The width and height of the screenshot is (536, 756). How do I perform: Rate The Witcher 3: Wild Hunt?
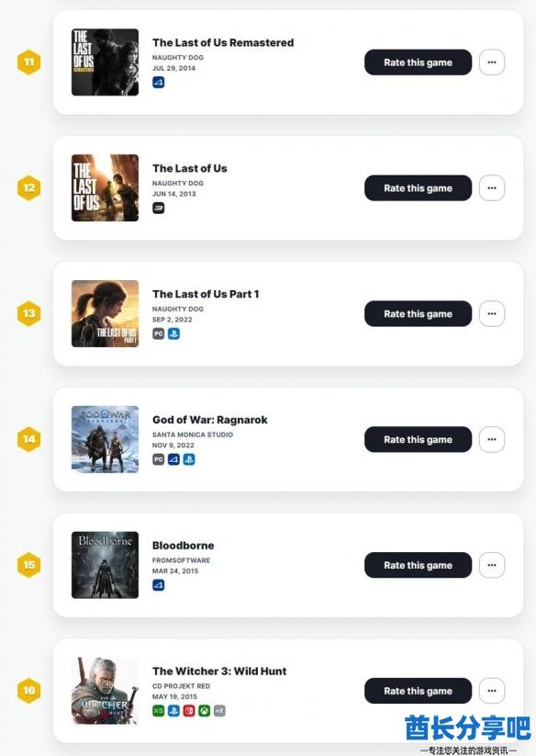point(418,691)
